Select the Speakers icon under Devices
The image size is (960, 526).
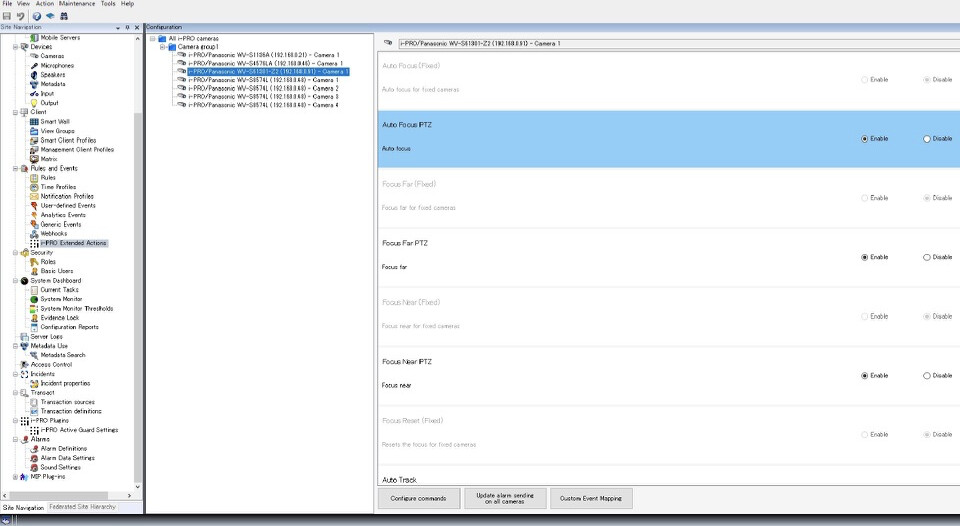(34, 75)
